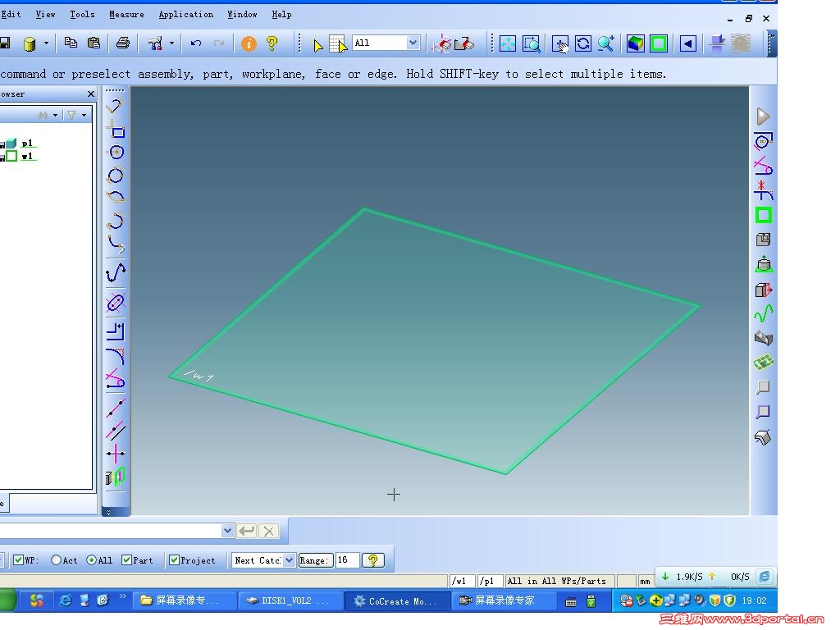Click the Range value field
840x630 pixels.
tap(347, 560)
